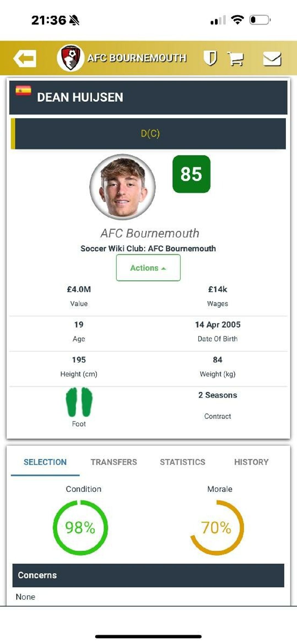297x644 pixels.
Task: Expand the Actions dropdown
Action: pyautogui.click(x=148, y=268)
